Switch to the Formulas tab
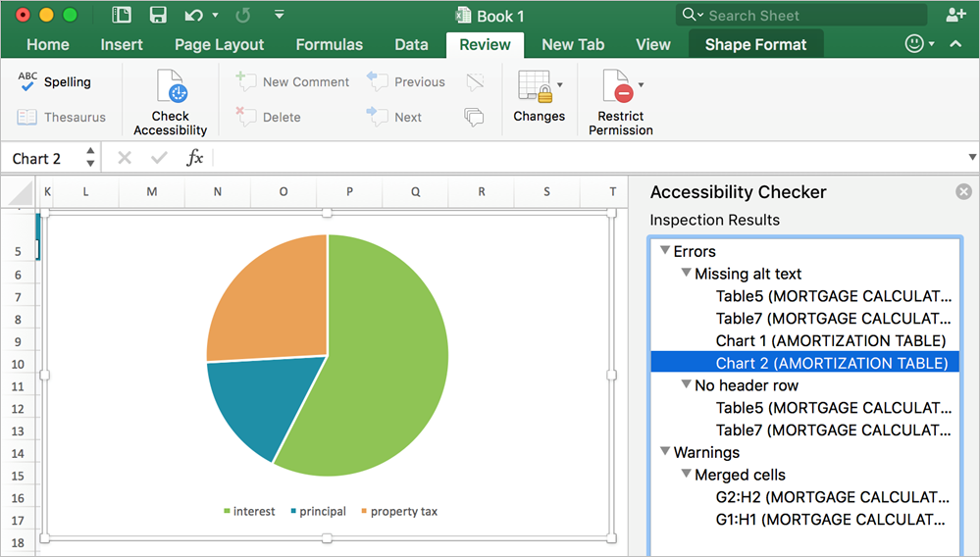980x557 pixels. (330, 44)
